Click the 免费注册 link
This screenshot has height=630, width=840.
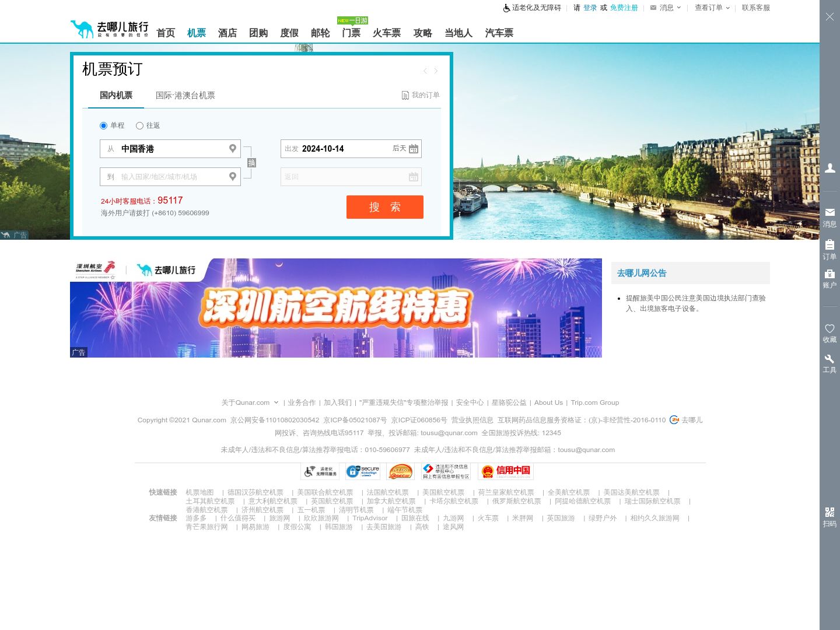tap(624, 8)
